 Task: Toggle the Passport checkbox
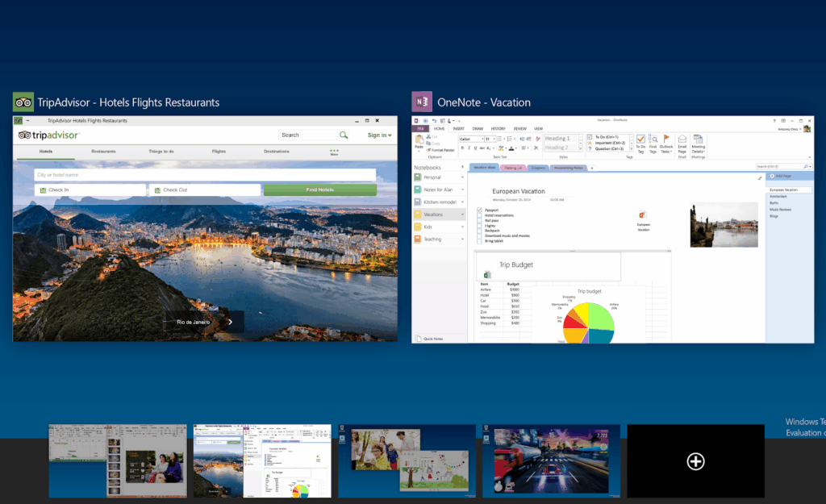coord(479,210)
